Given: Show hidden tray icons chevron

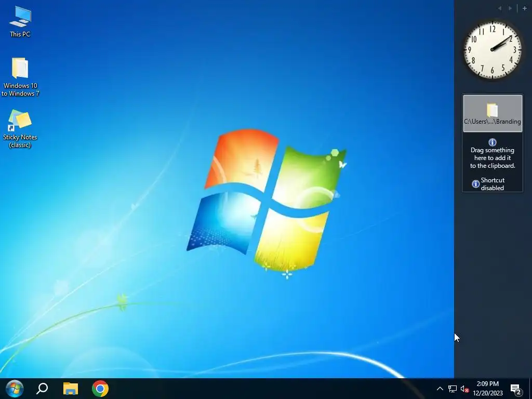Looking at the screenshot, I should 440,389.
